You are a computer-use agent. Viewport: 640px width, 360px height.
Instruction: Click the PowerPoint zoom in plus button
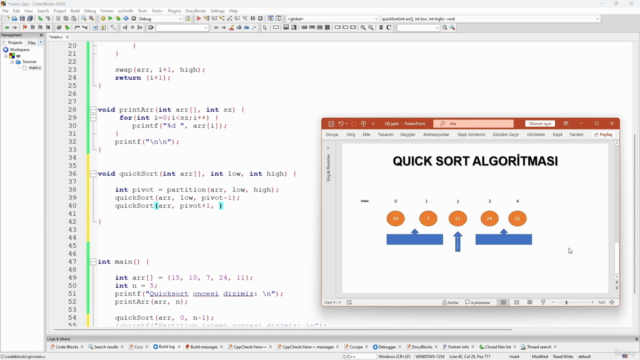592,302
